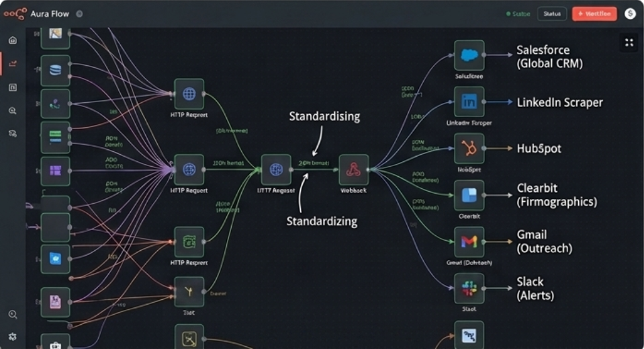Open the linked chat icon in sidebar
Viewport: 644px width, 349px height.
pyautogui.click(x=13, y=134)
